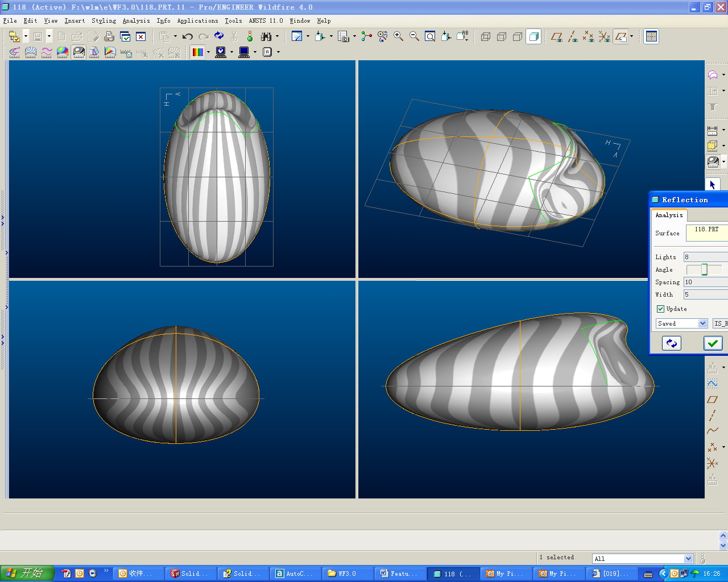The width and height of the screenshot is (728, 582).
Task: Toggle datum points display
Action: pos(589,36)
